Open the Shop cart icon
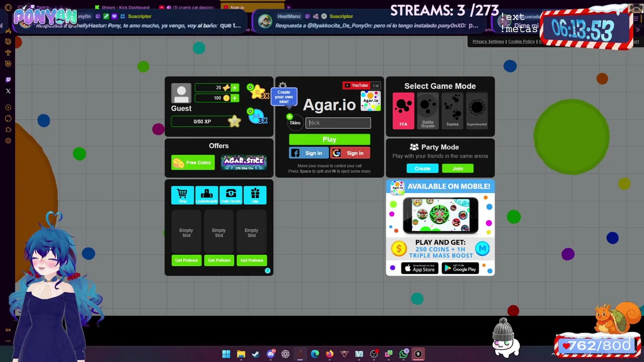Image resolution: width=644 pixels, height=362 pixels. point(182,195)
